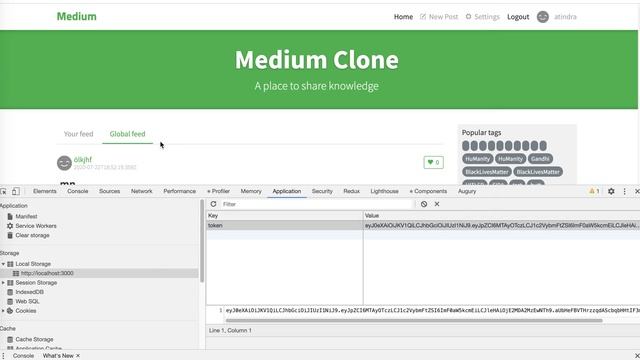Open Settings nav link

[x=482, y=17]
